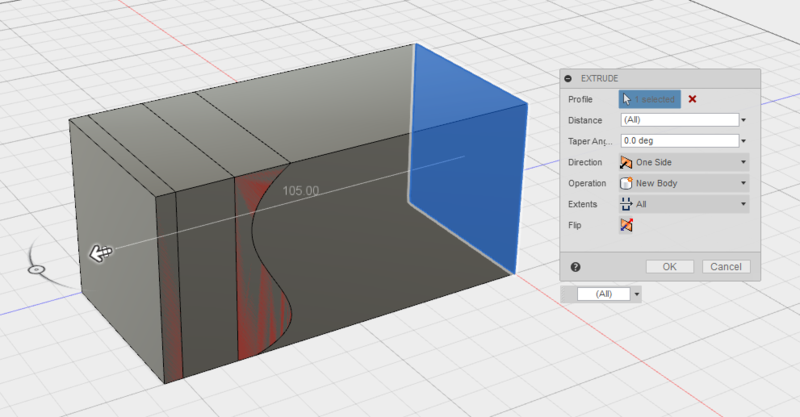
Task: Click the extrude direction arrow manipulator
Action: point(101,253)
